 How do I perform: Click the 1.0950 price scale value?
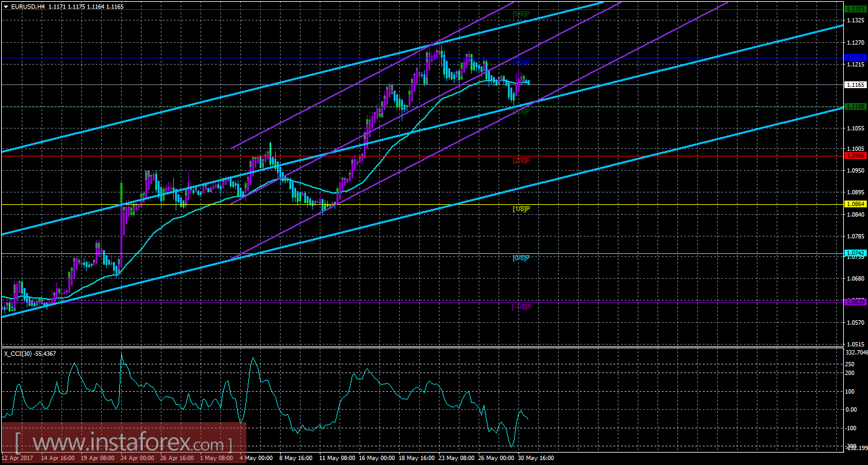tap(855, 170)
